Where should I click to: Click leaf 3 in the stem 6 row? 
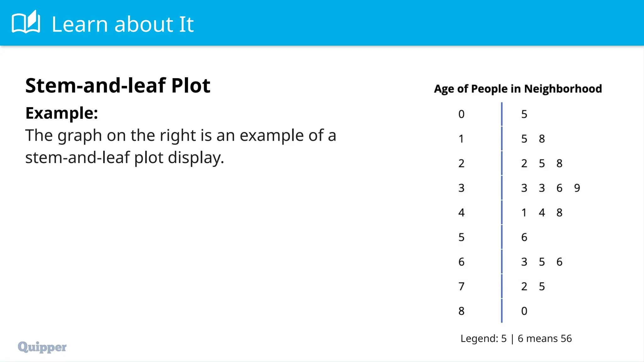(x=524, y=262)
